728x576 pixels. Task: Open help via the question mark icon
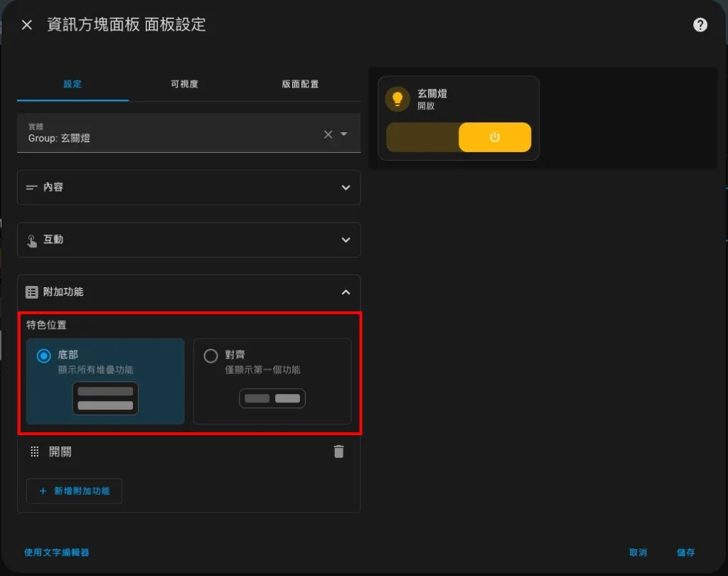(700, 24)
